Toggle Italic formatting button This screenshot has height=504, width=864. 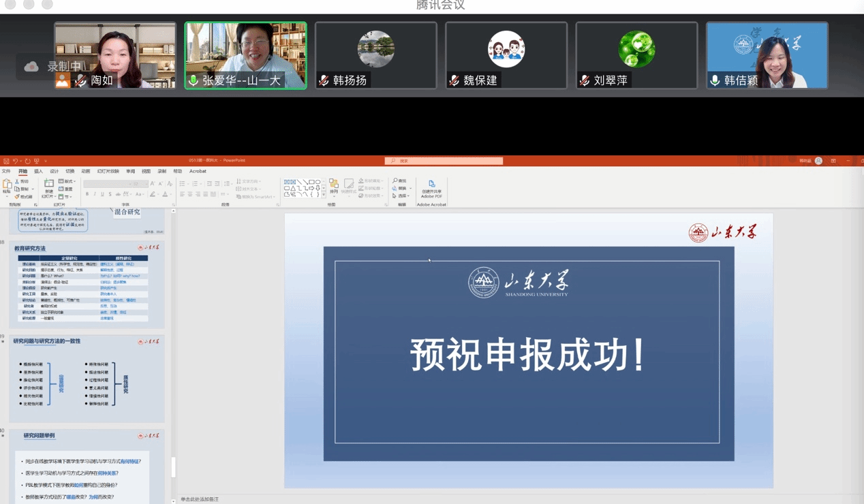click(95, 195)
